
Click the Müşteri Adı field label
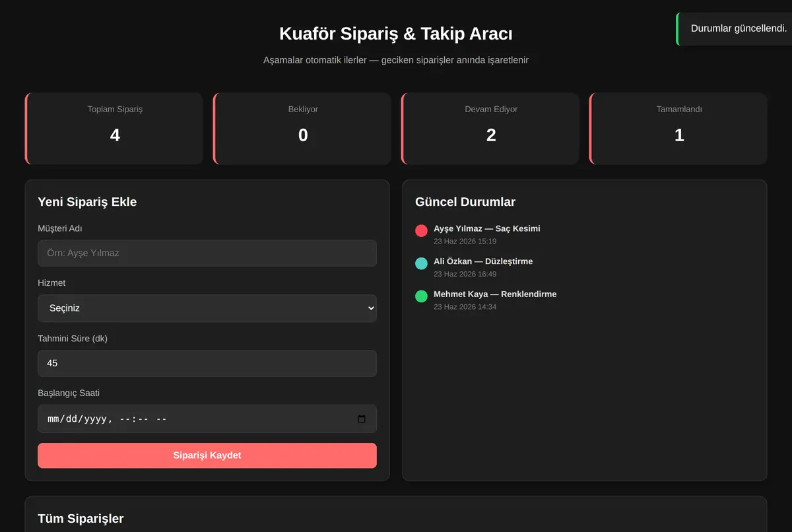click(60, 228)
